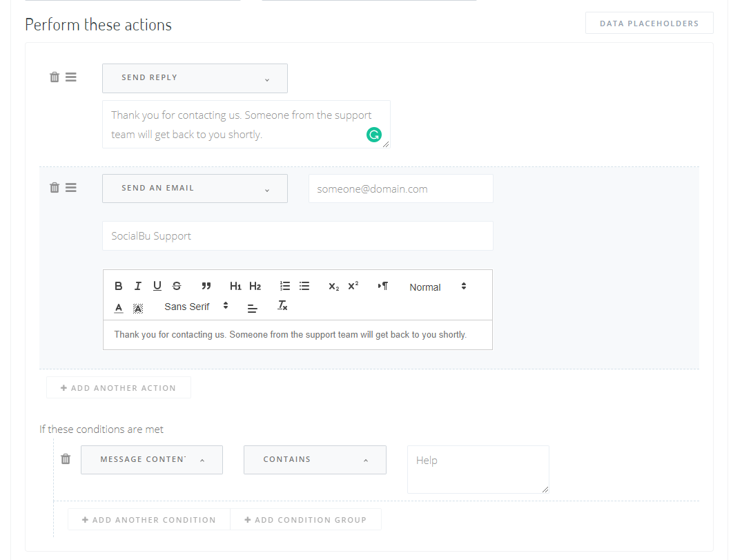Screen dimensions: 742x560
Task: Apply italic formatting in the editor
Action: click(138, 287)
